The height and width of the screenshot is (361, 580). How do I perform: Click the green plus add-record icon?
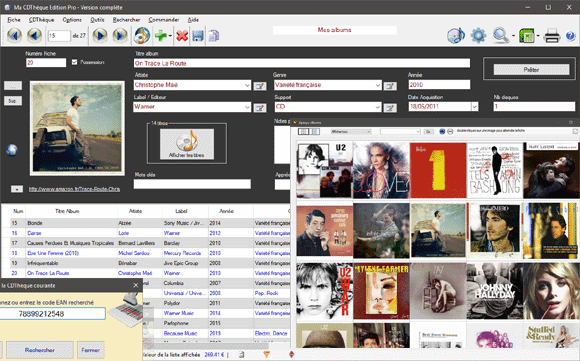coord(161,36)
